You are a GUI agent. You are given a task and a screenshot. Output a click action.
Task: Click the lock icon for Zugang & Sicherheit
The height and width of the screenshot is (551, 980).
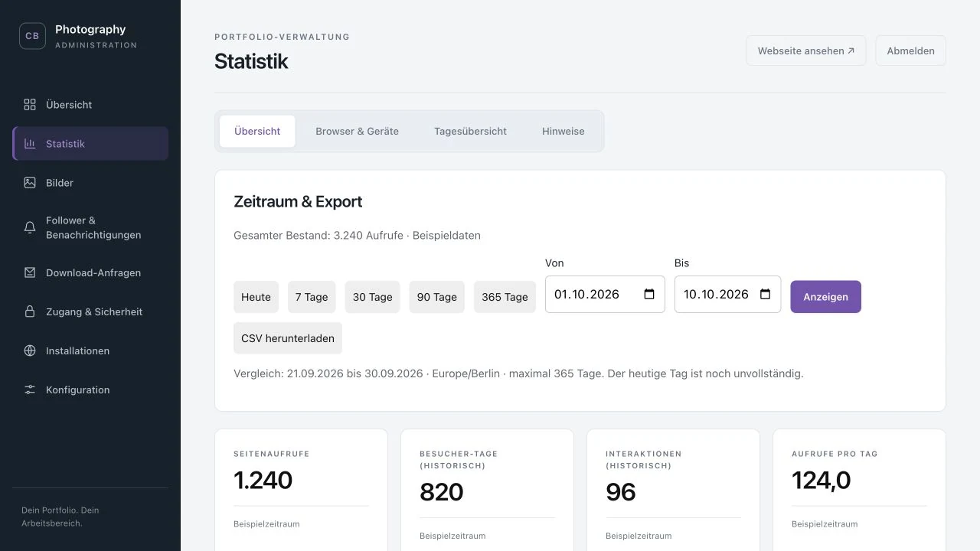coord(30,311)
